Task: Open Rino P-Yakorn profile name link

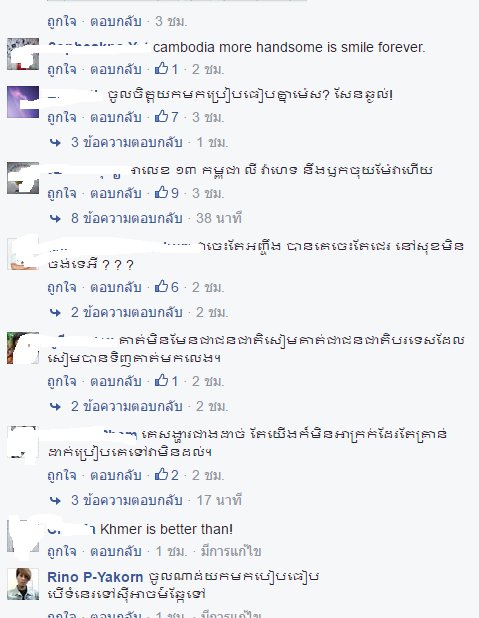Action: tap(95, 577)
